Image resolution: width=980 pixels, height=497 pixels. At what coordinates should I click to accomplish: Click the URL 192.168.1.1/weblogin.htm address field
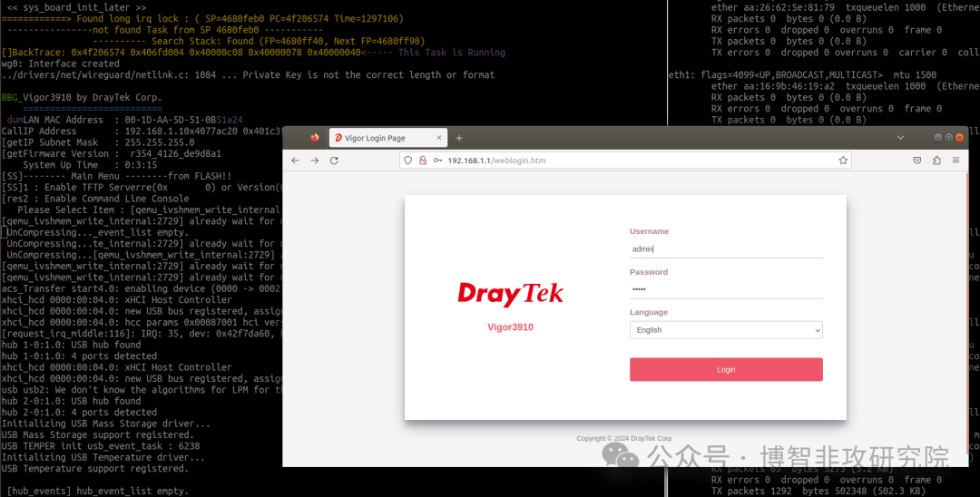coord(625,161)
